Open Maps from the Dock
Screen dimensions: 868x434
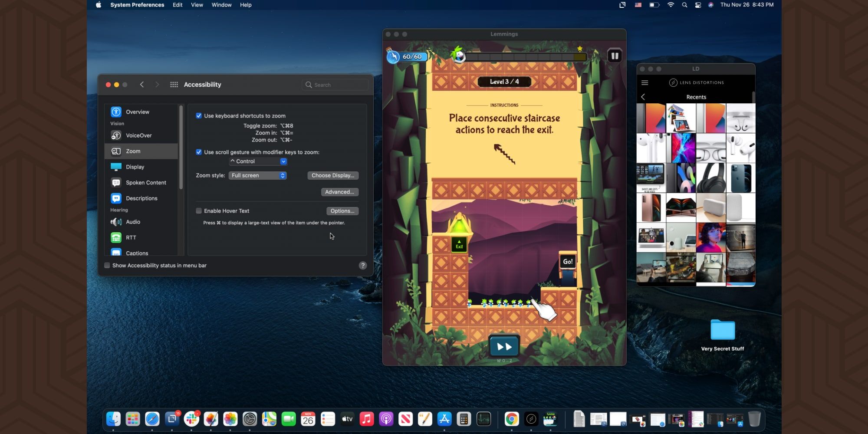pyautogui.click(x=269, y=419)
